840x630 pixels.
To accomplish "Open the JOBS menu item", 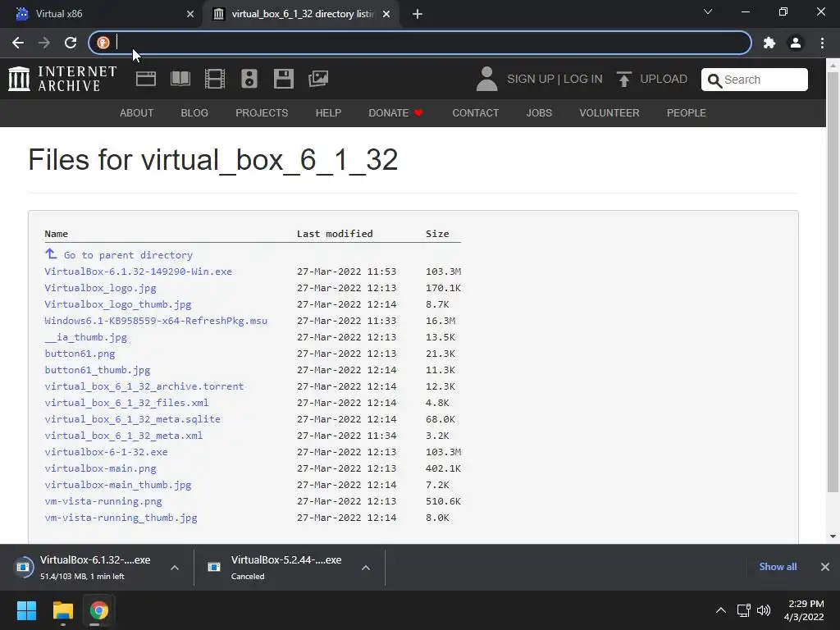I will coord(539,113).
